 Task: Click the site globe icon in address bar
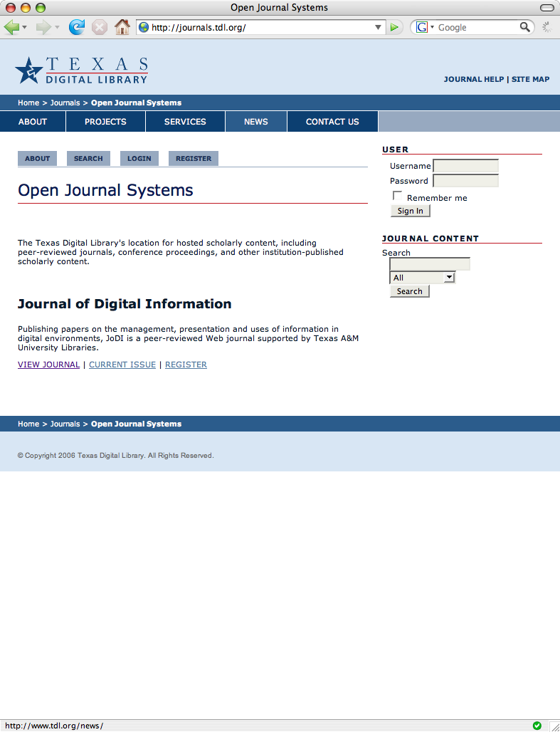[x=144, y=28]
